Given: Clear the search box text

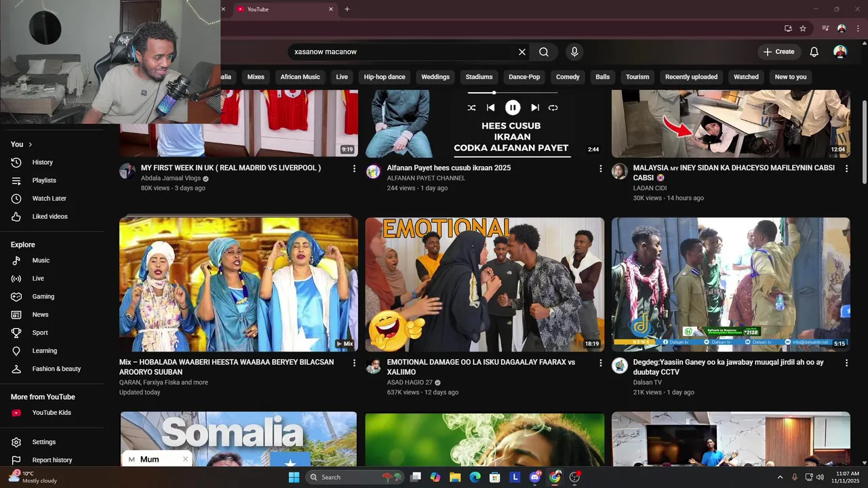Looking at the screenshot, I should (x=522, y=52).
